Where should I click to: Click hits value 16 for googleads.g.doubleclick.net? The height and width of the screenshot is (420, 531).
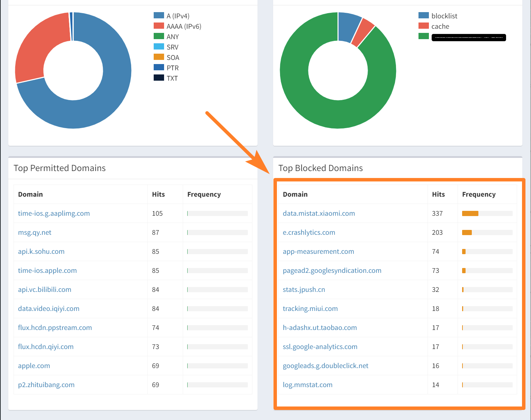[x=435, y=366]
